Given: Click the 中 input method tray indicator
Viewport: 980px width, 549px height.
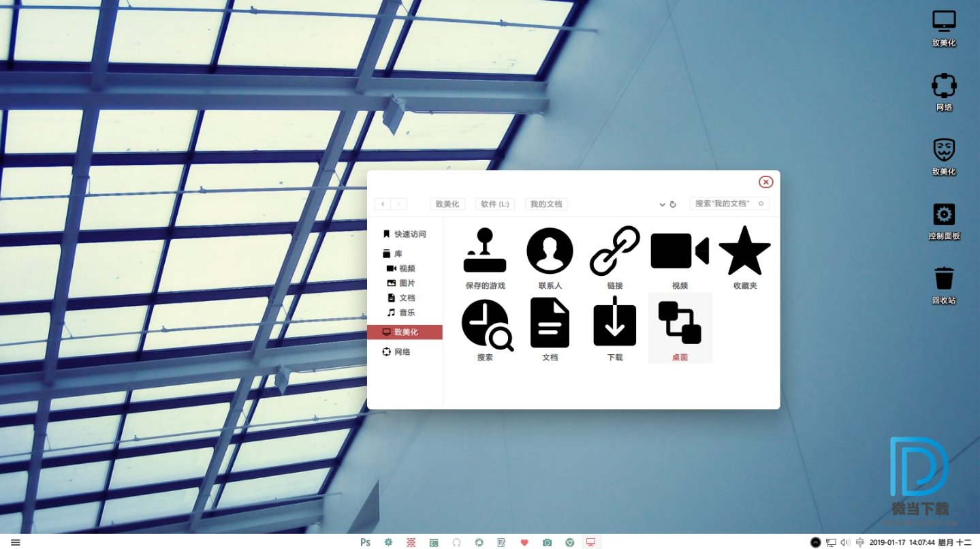Looking at the screenshot, I should 860,542.
